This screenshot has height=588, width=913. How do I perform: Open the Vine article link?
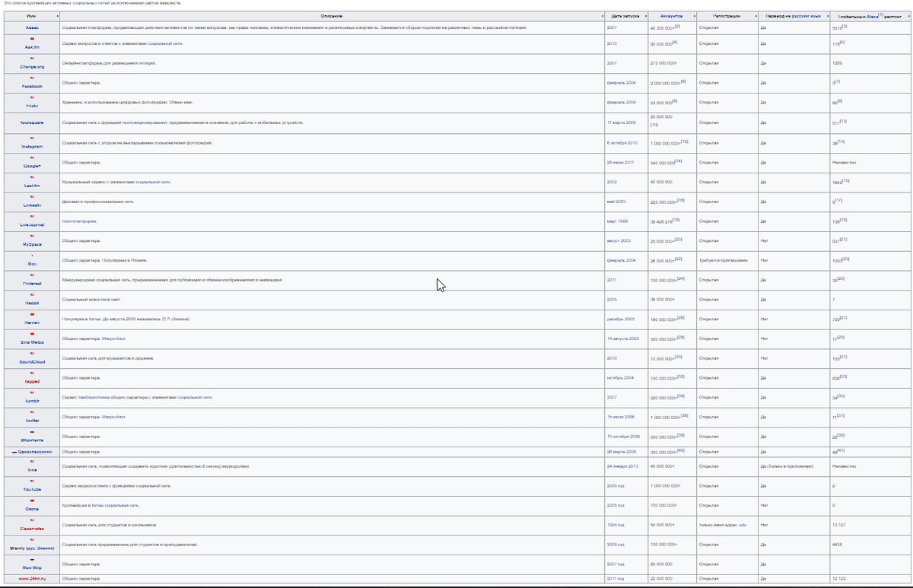pyautogui.click(x=31, y=470)
